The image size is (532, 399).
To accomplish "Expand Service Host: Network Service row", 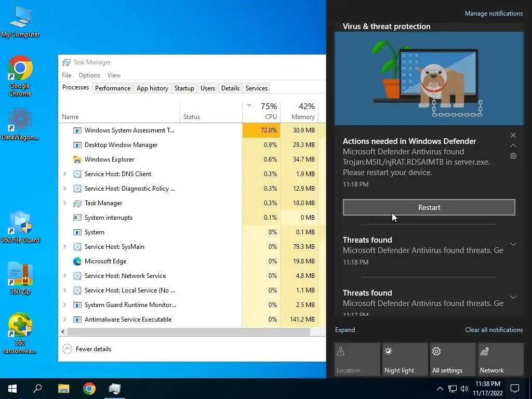I will tap(65, 276).
